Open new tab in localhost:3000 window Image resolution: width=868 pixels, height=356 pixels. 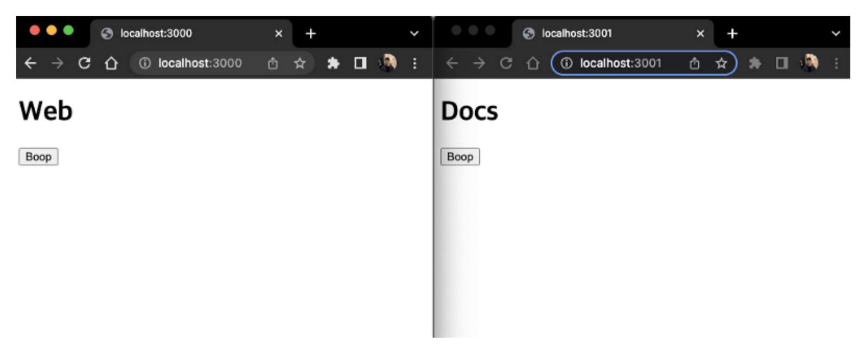(310, 34)
